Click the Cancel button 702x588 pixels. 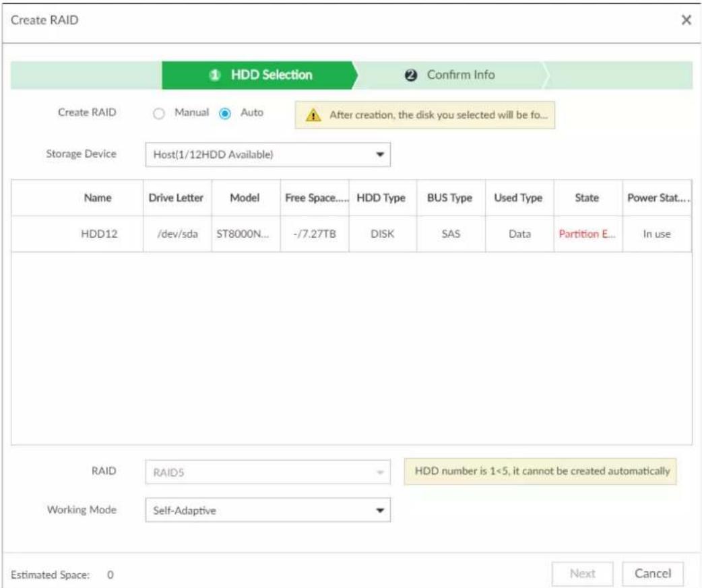click(x=653, y=574)
